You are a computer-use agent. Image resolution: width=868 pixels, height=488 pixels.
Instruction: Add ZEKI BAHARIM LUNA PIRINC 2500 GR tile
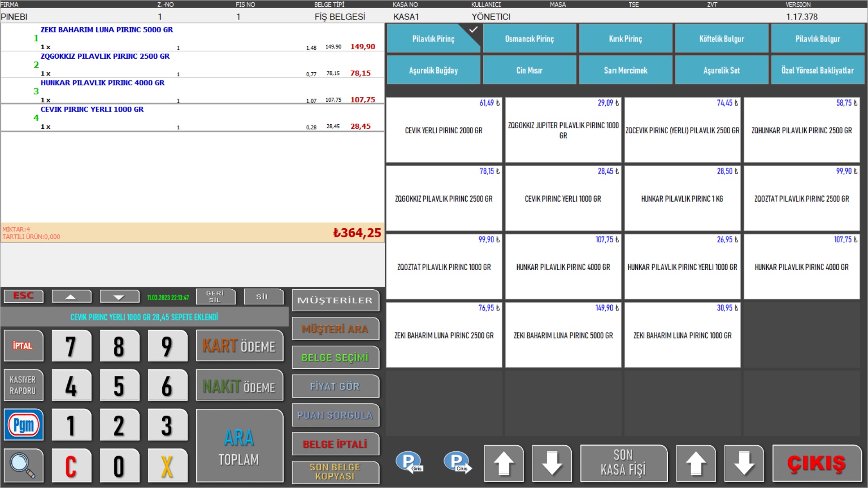point(444,335)
